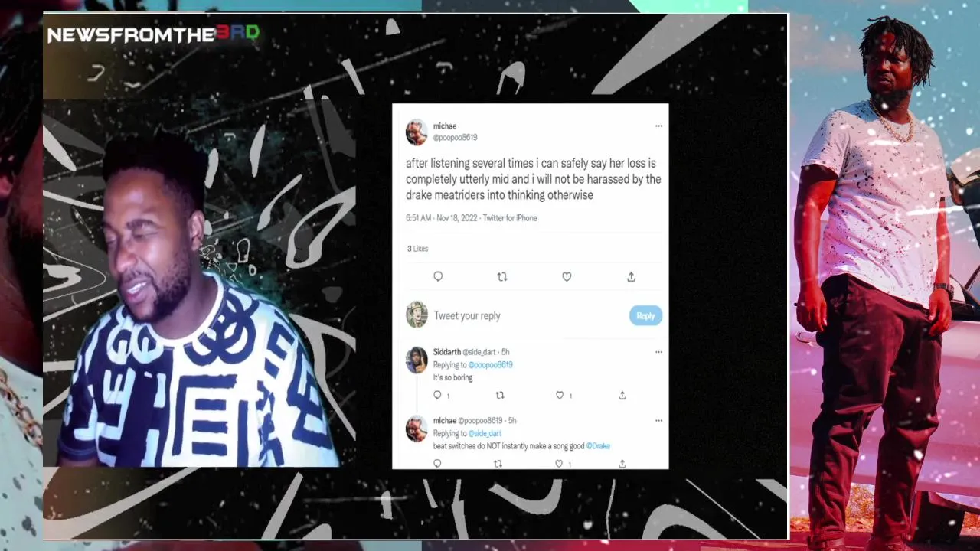Retweet michae's beat switches reply
The width and height of the screenshot is (980, 551).
click(x=498, y=463)
